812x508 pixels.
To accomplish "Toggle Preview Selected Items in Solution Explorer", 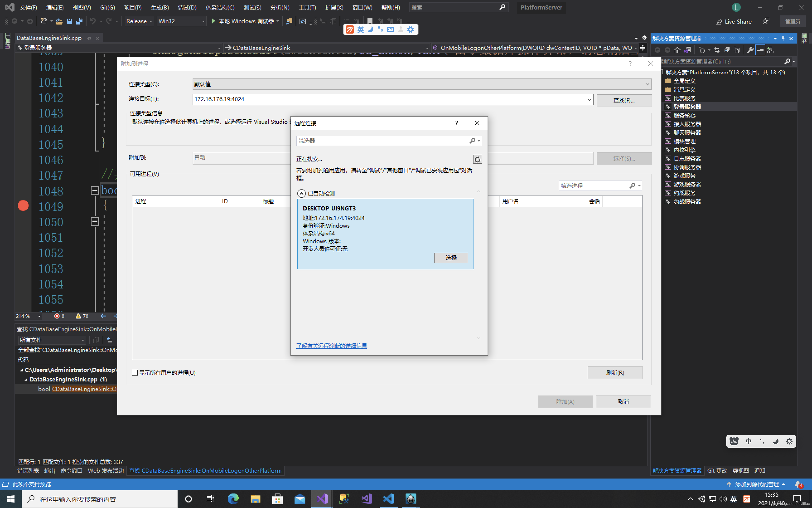I will tap(760, 50).
